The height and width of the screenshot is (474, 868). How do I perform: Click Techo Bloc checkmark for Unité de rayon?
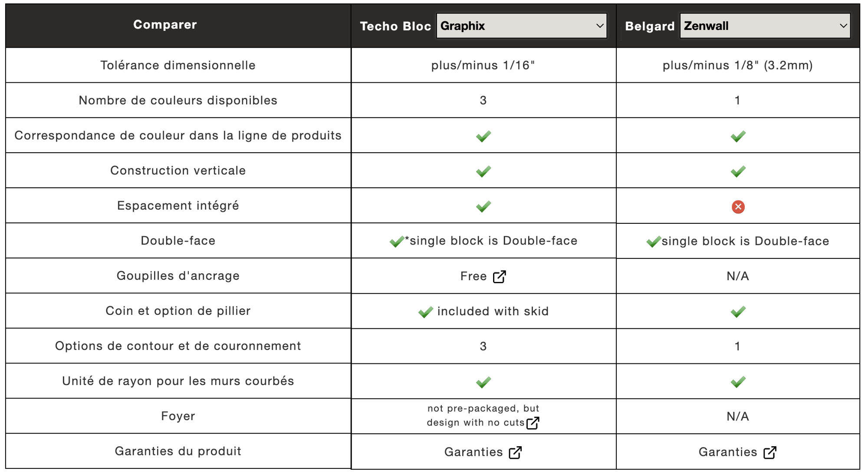click(483, 382)
